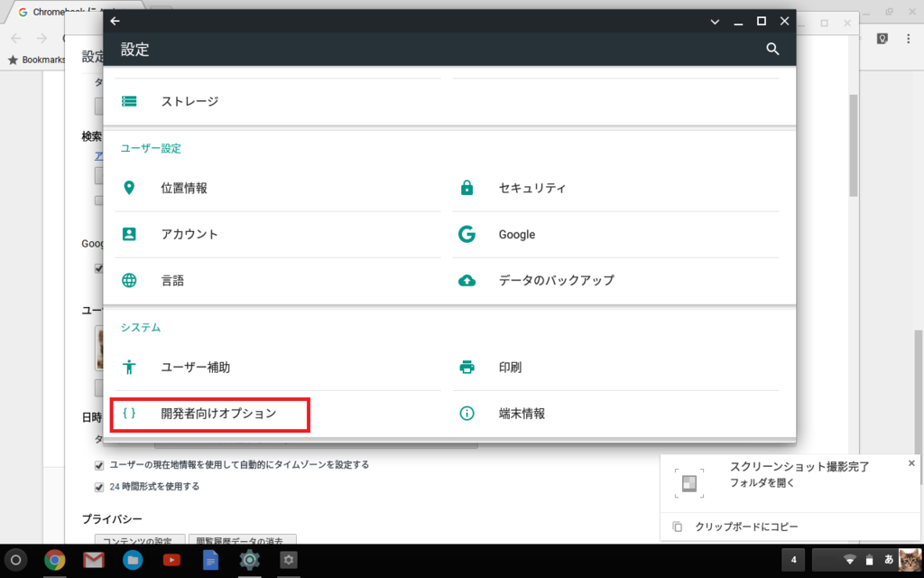Open the blue gear Settings shelf icon
924x578 pixels.
(x=249, y=560)
